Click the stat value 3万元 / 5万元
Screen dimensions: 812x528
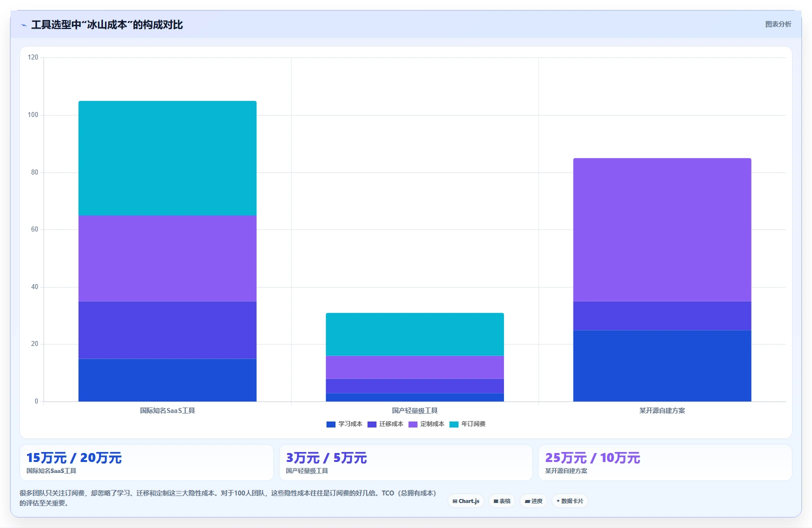click(326, 458)
